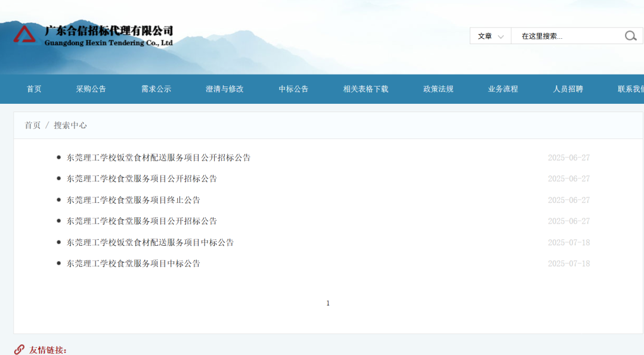644x355 pixels.
Task: Open 业务流程 navigation item
Action: coord(503,89)
